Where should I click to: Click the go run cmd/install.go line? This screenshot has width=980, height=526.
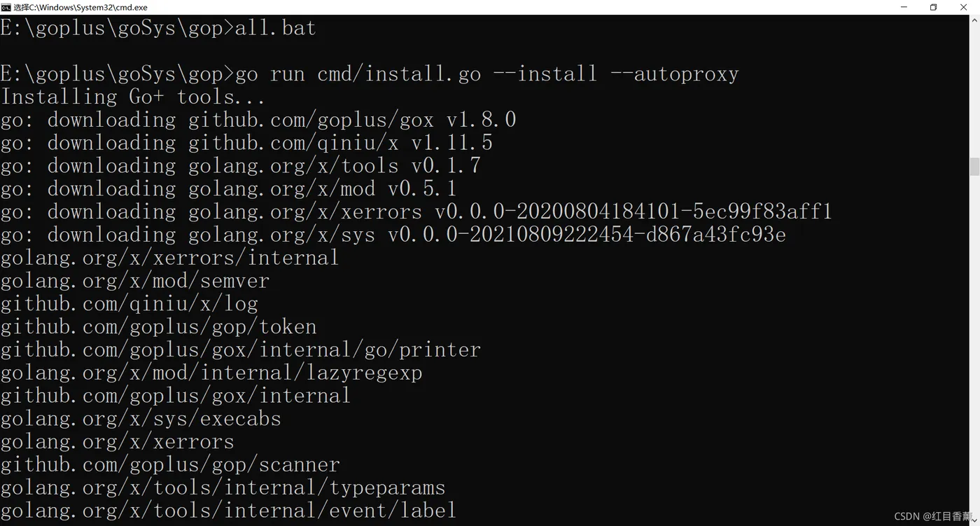(x=370, y=74)
